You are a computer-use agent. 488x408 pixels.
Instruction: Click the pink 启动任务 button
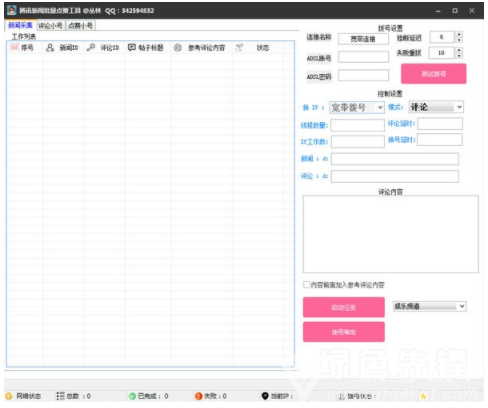click(344, 307)
